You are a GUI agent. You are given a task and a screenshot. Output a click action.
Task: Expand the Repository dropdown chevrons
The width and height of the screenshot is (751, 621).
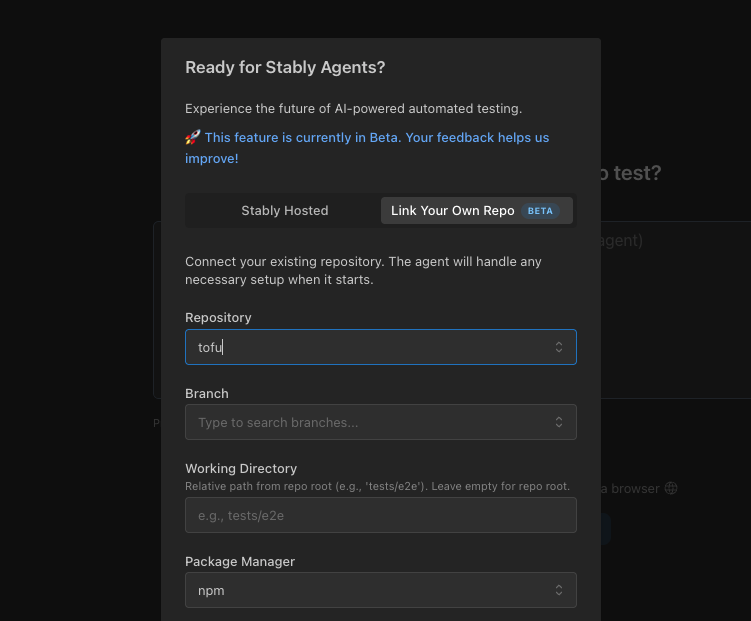[558, 347]
